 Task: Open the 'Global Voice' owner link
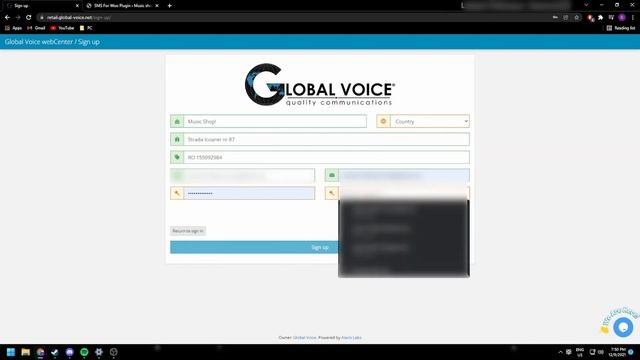pyautogui.click(x=304, y=338)
